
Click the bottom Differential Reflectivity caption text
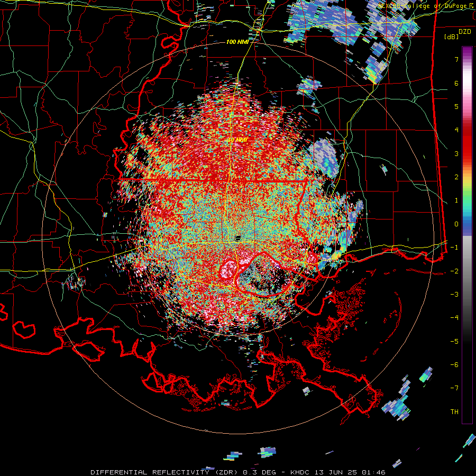tap(238, 472)
